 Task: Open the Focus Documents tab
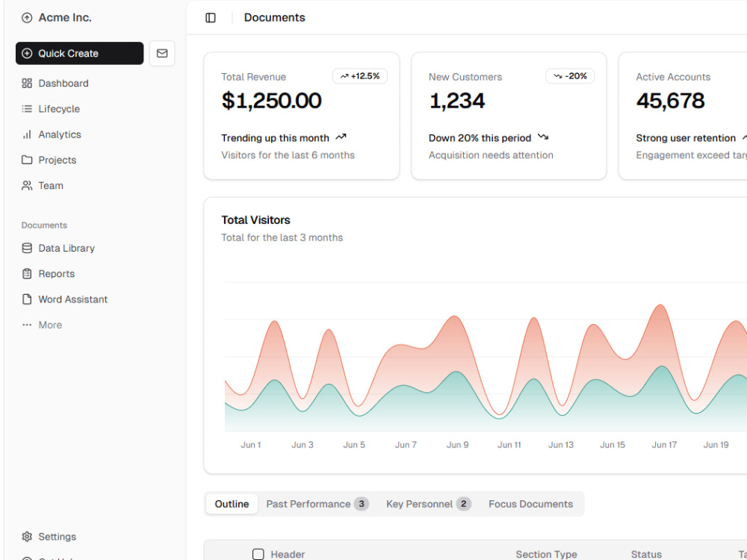point(530,504)
